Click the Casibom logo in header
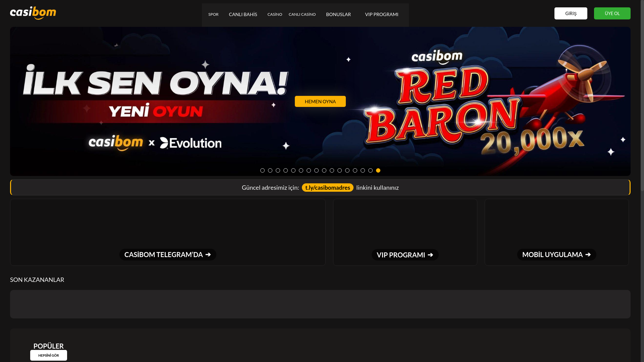This screenshot has width=644, height=362. 33,13
